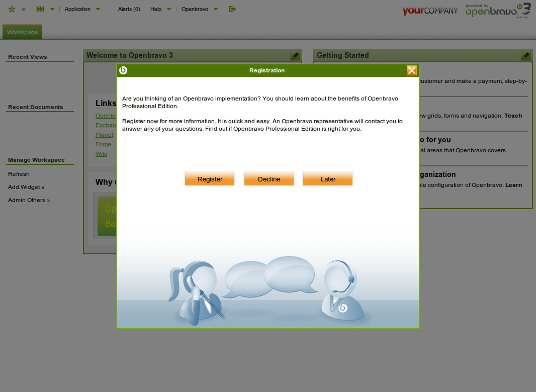
Task: Edit the Getting Started widget
Action: [526, 55]
